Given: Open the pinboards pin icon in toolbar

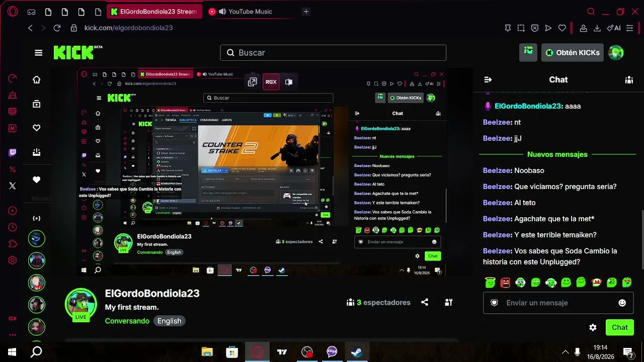Looking at the screenshot, I should (x=508, y=28).
